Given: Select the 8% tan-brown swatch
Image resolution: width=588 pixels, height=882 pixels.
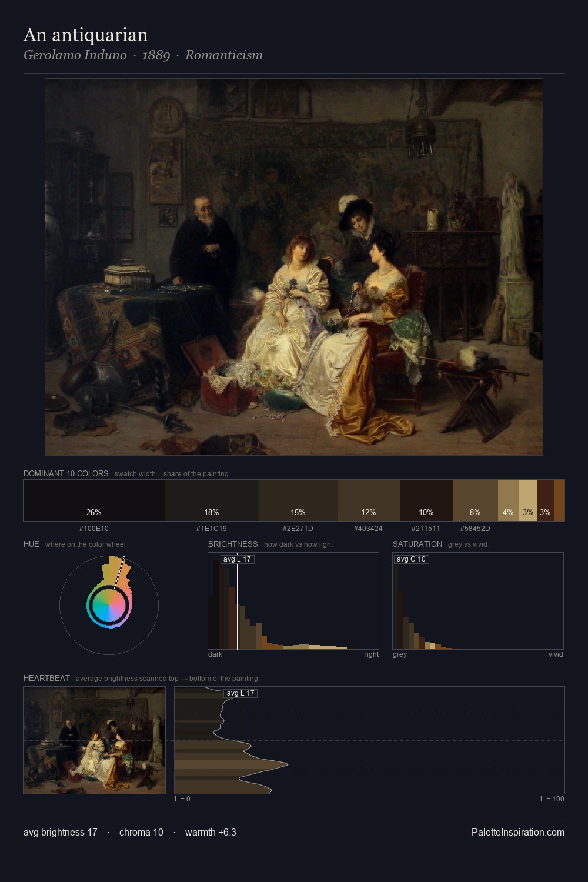Looking at the screenshot, I should 475,500.
